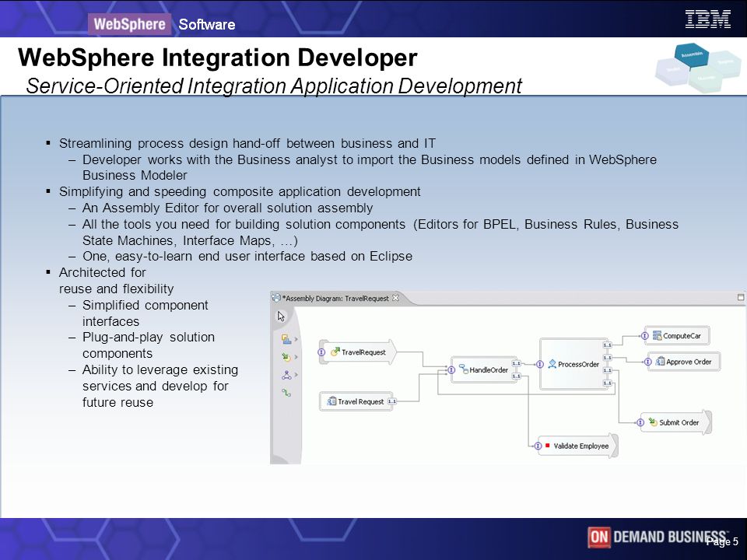Select the HandleOrder interface circle

(451, 369)
